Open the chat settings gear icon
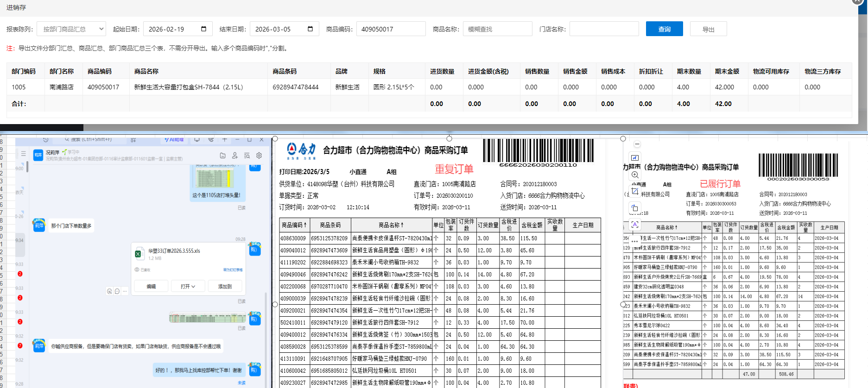The height and width of the screenshot is (388, 868). (x=259, y=156)
